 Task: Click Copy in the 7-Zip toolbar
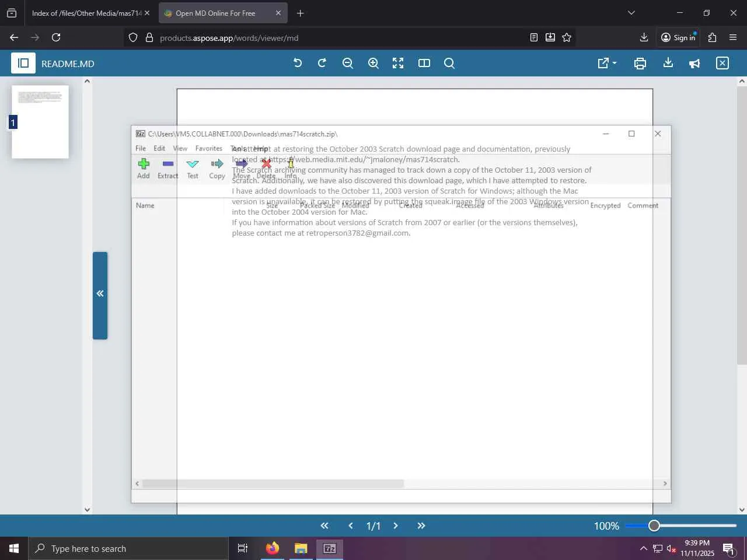click(217, 169)
